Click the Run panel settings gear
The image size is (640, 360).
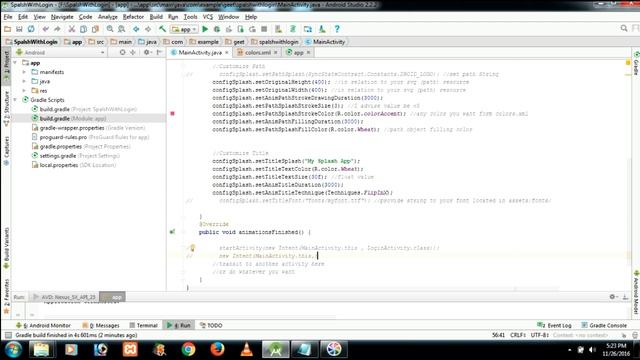[x=612, y=297]
